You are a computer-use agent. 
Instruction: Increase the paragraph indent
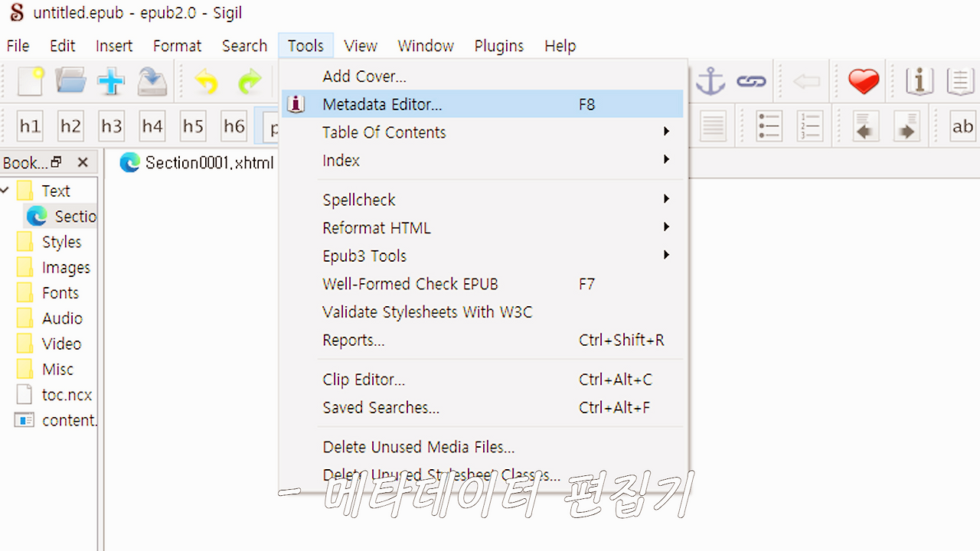point(906,126)
